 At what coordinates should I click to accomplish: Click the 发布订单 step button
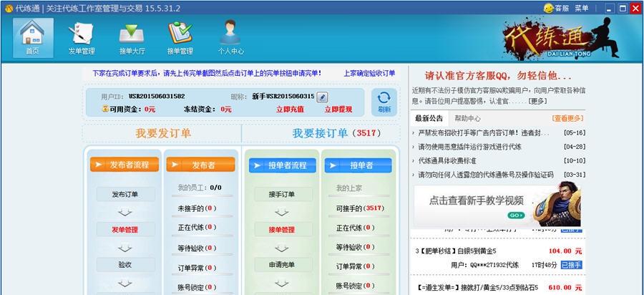(x=125, y=194)
